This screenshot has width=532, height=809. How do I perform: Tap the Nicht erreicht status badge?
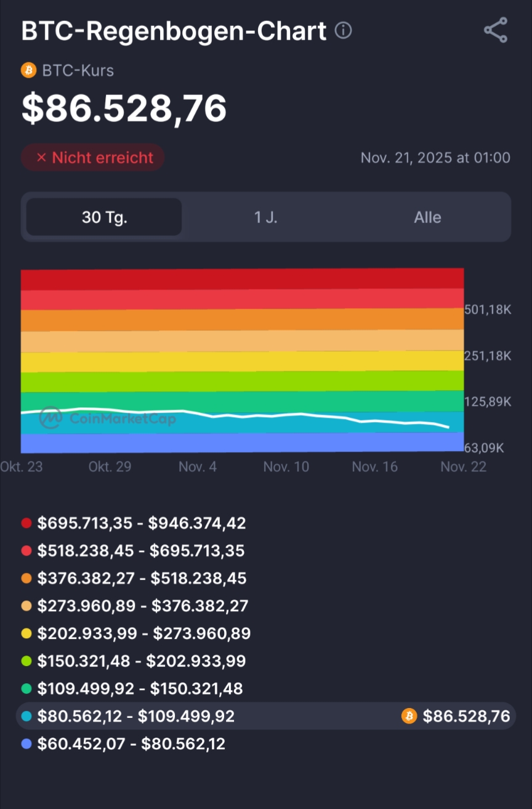(93, 158)
